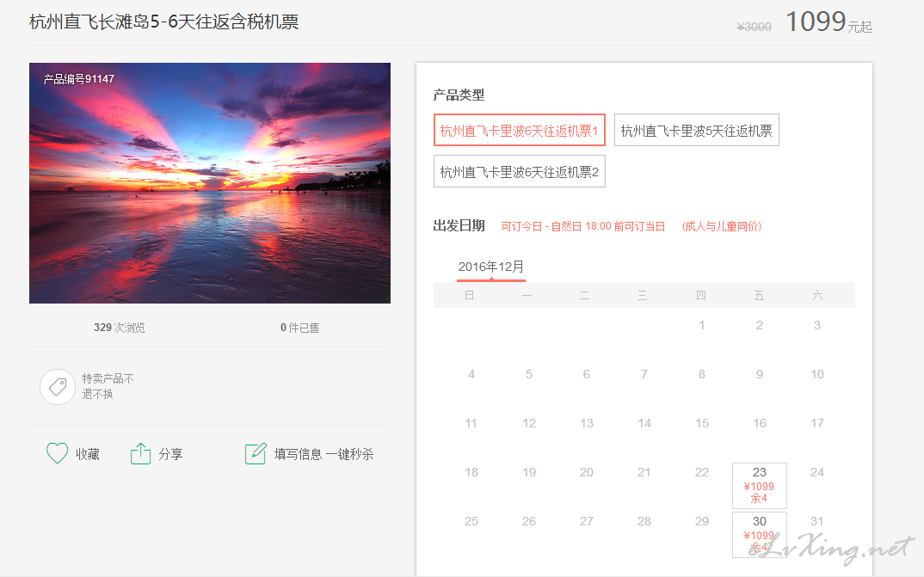Viewport: 924px width, 577px height.
Task: Click calendar date 1
Action: (701, 325)
